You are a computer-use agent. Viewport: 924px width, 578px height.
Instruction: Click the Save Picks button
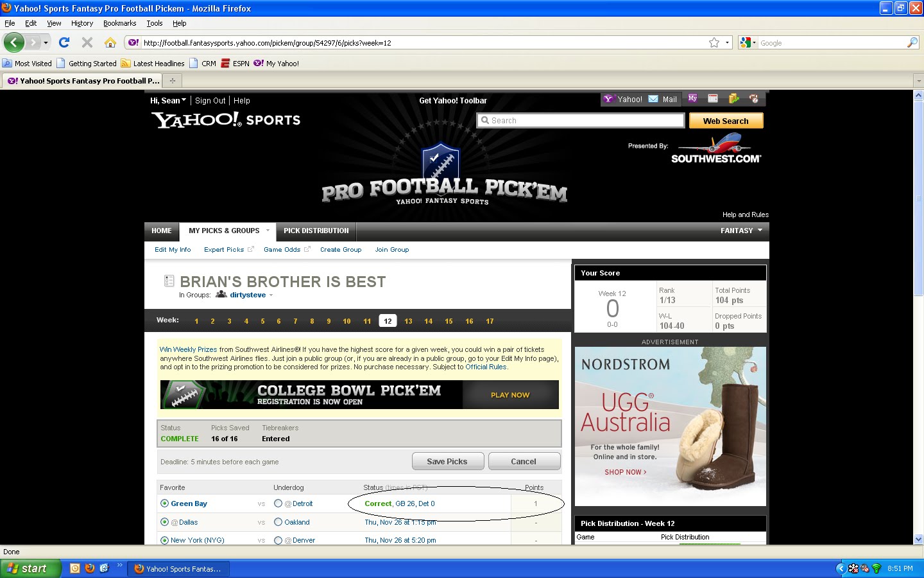tap(447, 461)
